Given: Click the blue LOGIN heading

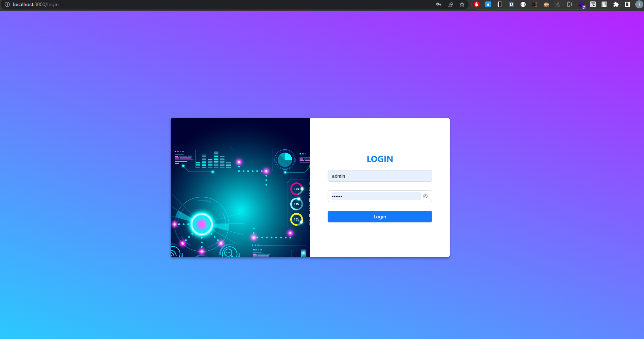Looking at the screenshot, I should (x=380, y=159).
